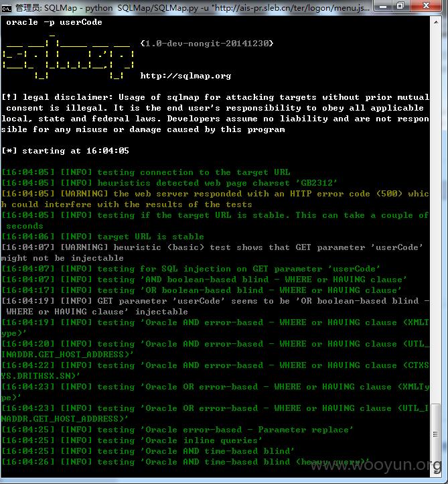Click the 'starting at 16:04:05' line
Image resolution: width=448 pixels, height=484 pixels.
[x=66, y=151]
